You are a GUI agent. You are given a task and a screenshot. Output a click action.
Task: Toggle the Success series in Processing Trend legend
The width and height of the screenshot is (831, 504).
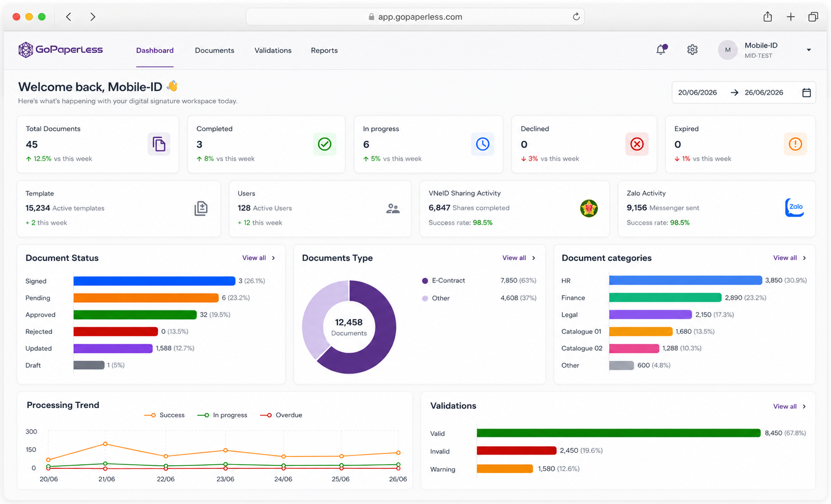(165, 415)
